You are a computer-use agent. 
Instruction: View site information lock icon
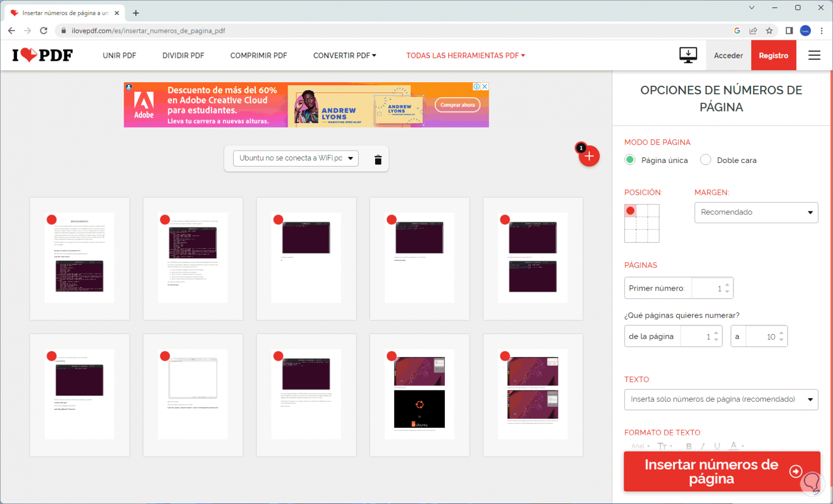click(64, 31)
